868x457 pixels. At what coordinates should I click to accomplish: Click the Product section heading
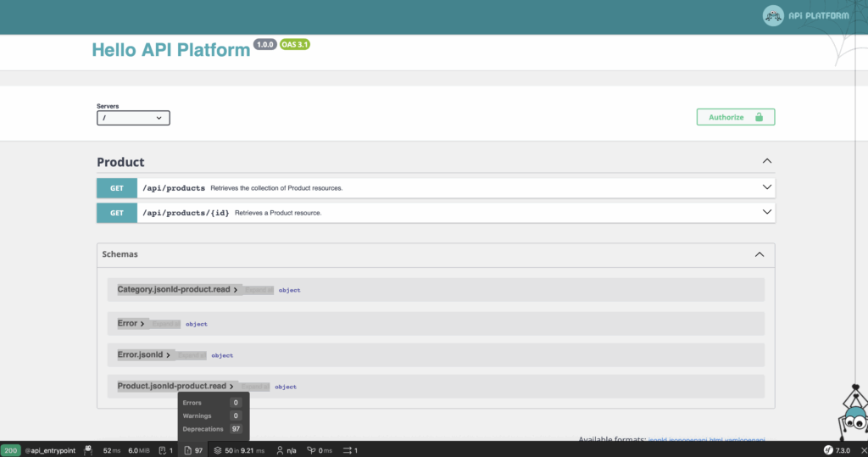pyautogui.click(x=120, y=162)
